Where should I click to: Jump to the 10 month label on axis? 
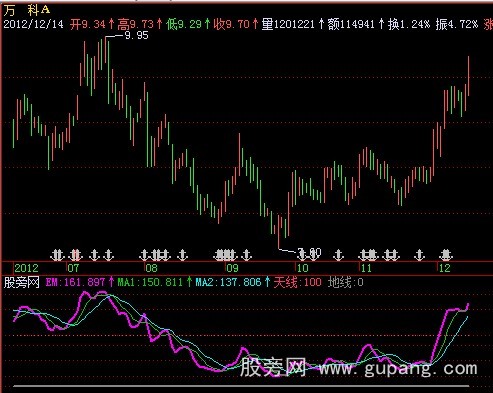click(x=302, y=268)
